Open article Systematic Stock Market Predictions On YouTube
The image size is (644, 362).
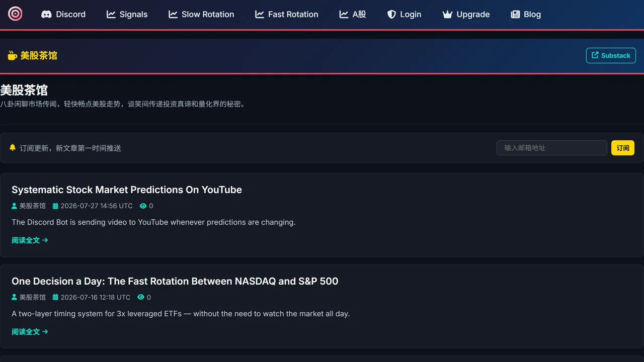click(127, 190)
